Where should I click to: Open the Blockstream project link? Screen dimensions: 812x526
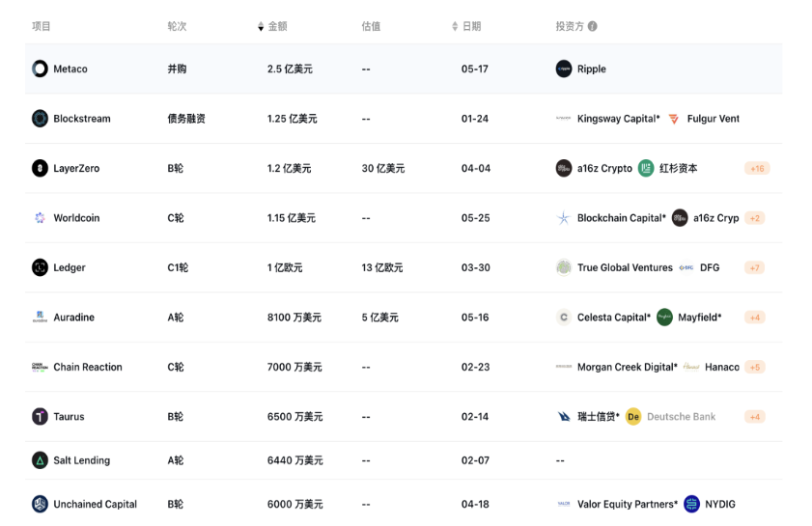(82, 119)
